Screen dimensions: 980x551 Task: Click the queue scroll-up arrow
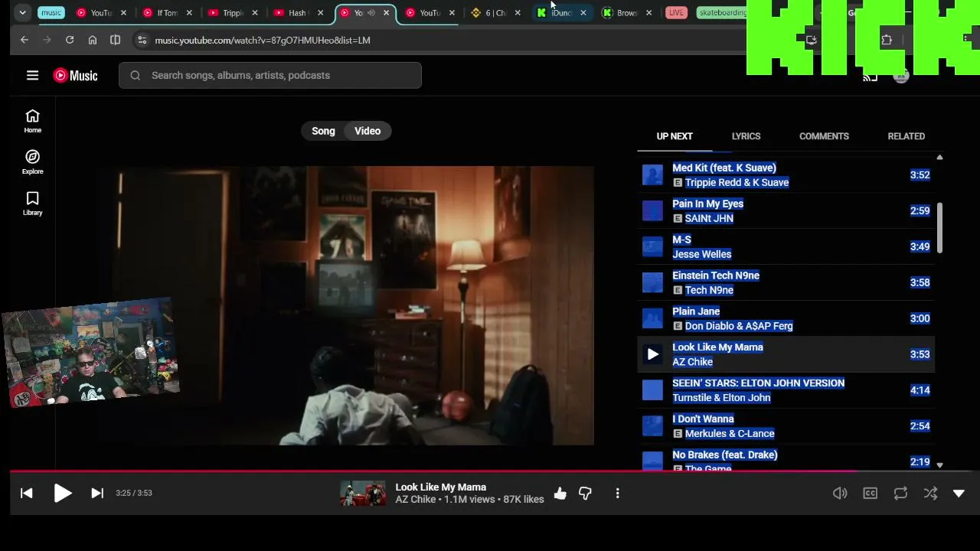click(939, 158)
